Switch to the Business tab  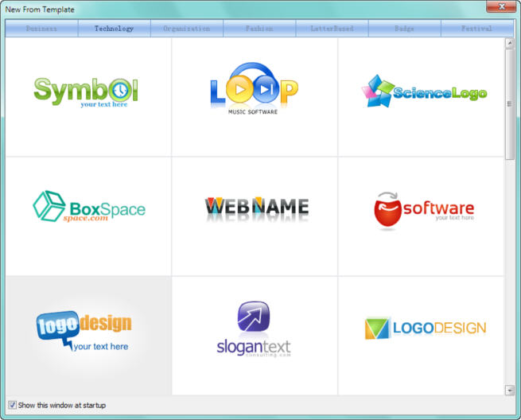point(41,29)
